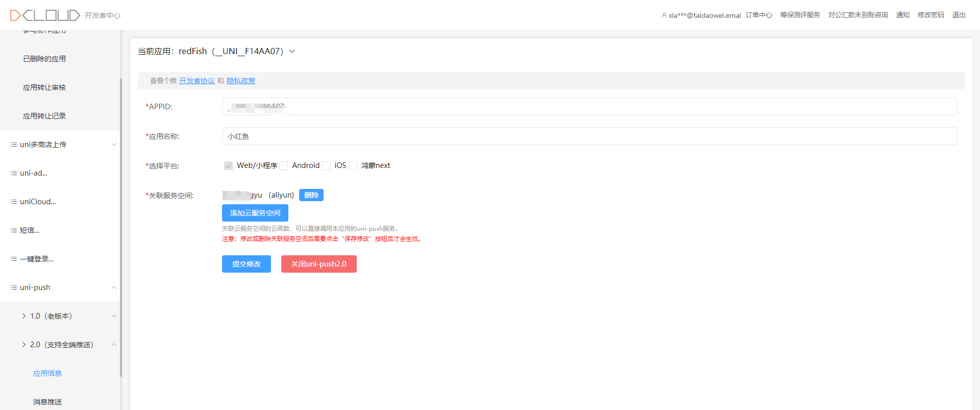Click the account email xia***@taidaowei.emai

(x=705, y=15)
